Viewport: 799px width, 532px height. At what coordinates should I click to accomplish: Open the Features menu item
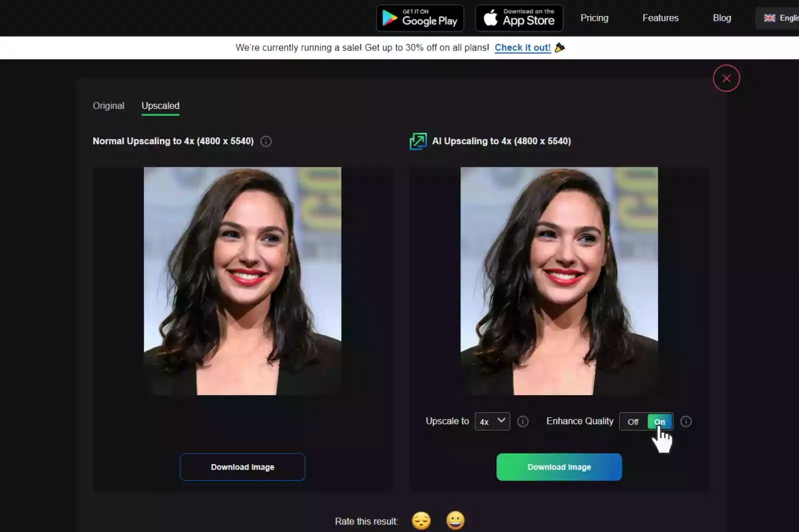point(660,18)
